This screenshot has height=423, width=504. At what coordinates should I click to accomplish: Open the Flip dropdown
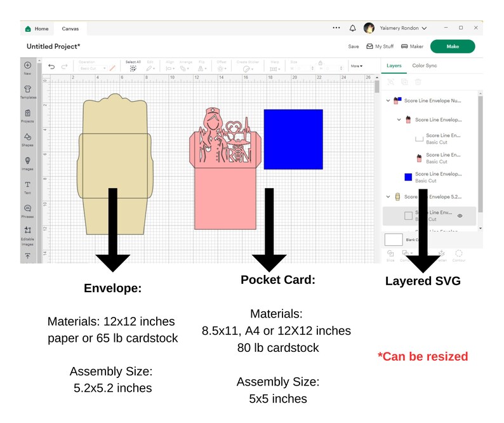tap(203, 69)
